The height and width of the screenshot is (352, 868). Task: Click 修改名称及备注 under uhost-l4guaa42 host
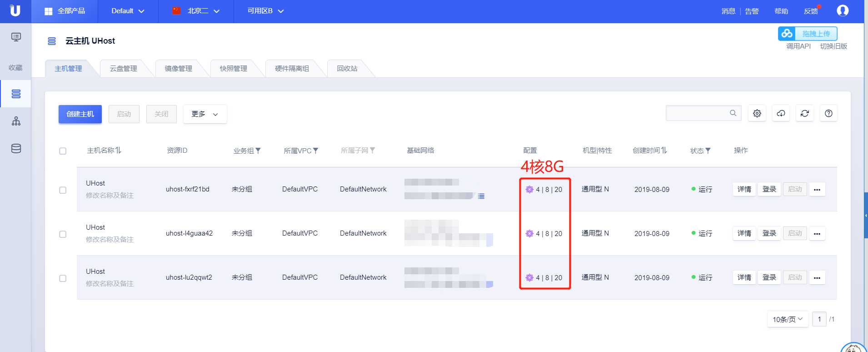(x=110, y=240)
